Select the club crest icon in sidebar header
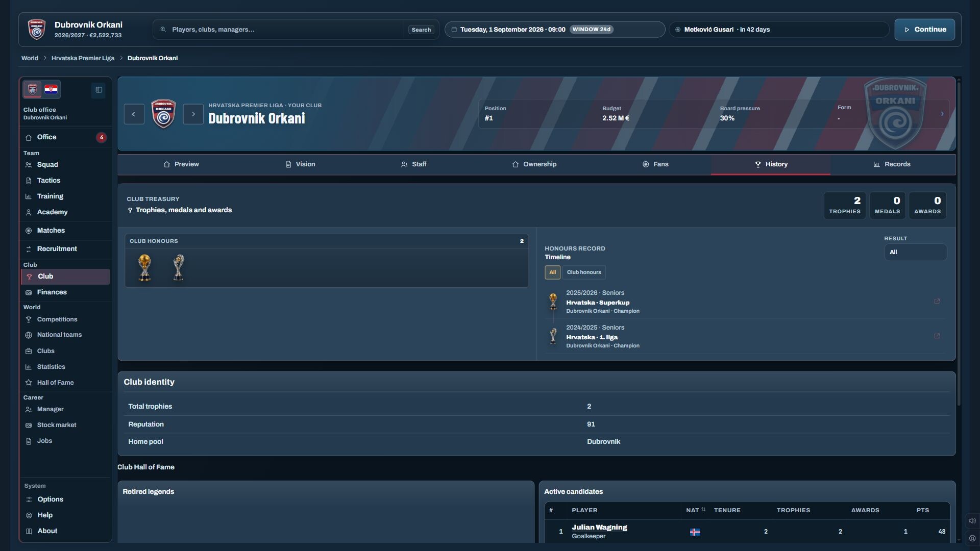The height and width of the screenshot is (551, 980). [x=32, y=90]
